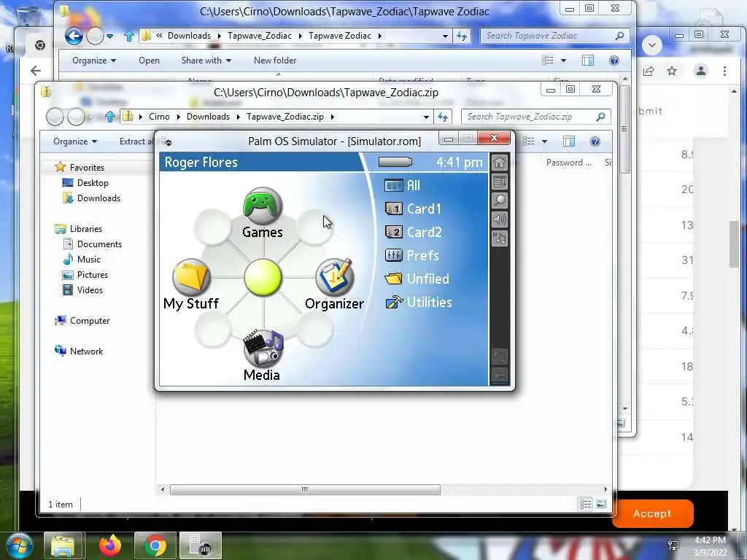The height and width of the screenshot is (560, 747).
Task: Open the Organizer icon
Action: coord(334,277)
